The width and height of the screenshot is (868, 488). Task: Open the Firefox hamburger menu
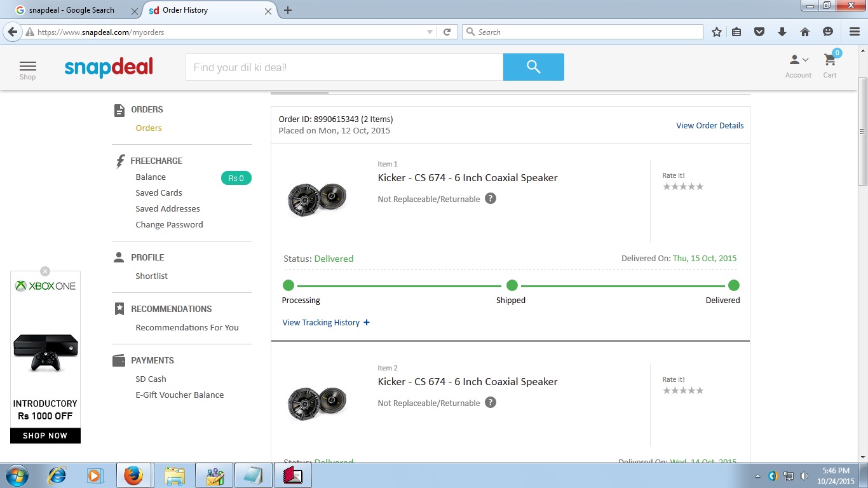pos(855,32)
